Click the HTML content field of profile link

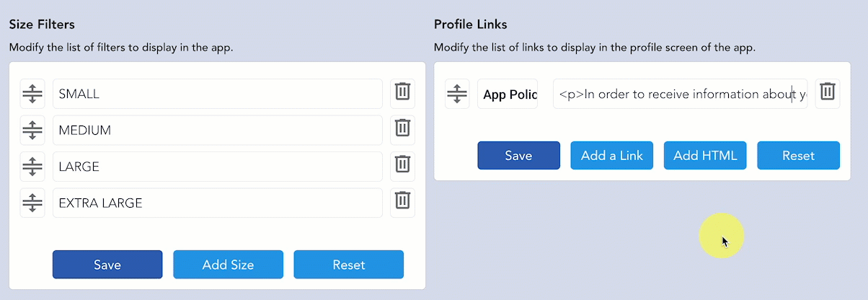(680, 94)
